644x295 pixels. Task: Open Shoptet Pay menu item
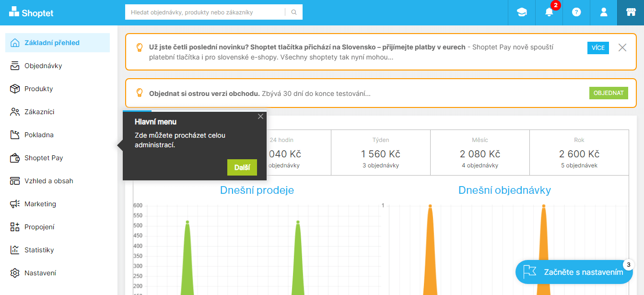click(x=58, y=158)
